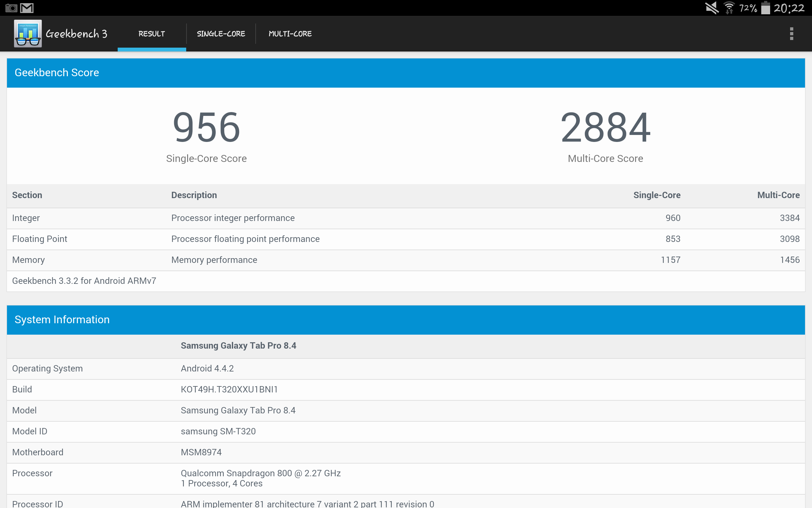
Task: Select the Integer row label
Action: pyautogui.click(x=26, y=218)
